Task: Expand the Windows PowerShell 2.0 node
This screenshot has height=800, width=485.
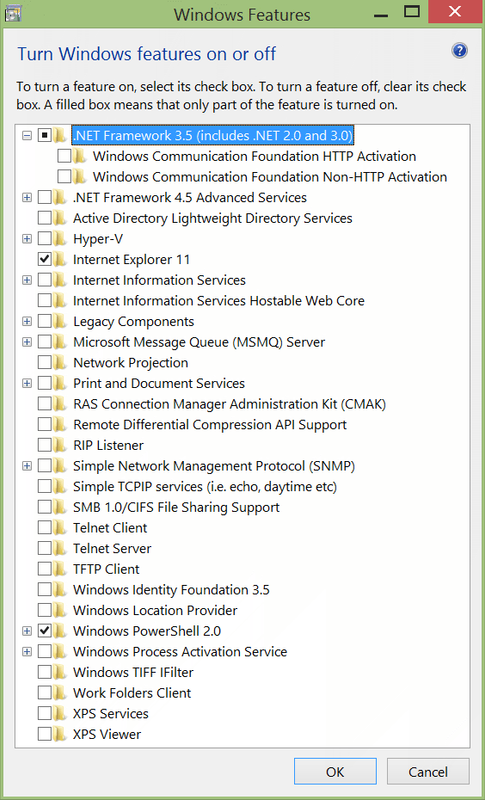Action: pyautogui.click(x=27, y=631)
